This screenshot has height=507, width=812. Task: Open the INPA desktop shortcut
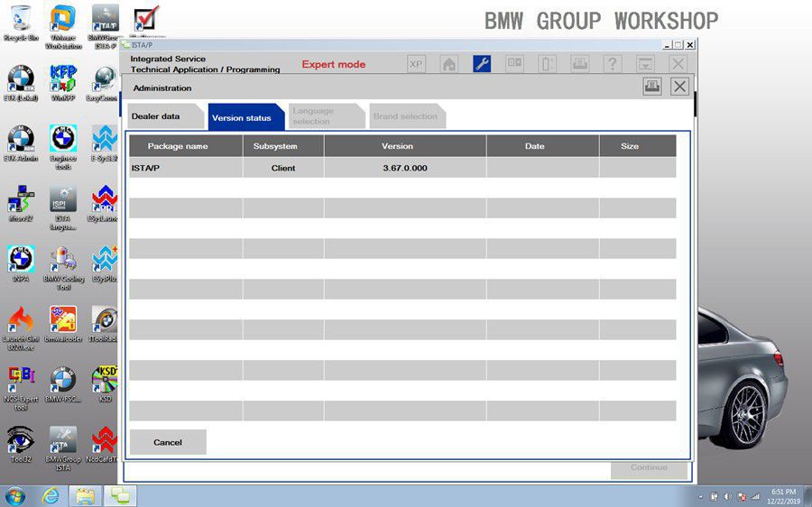[21, 263]
